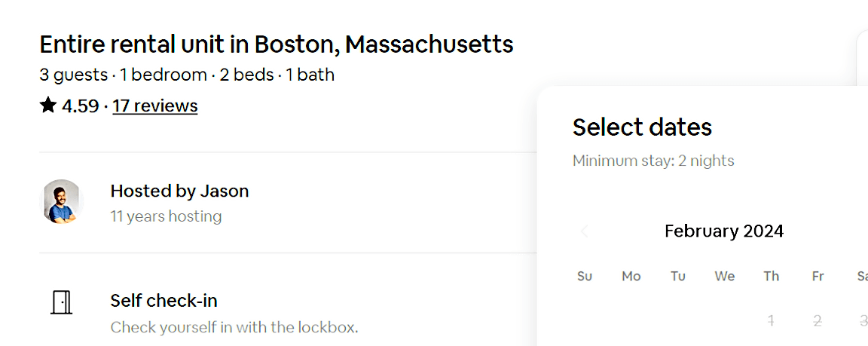
Task: Click the 11 years hosting text
Action: pos(166,216)
